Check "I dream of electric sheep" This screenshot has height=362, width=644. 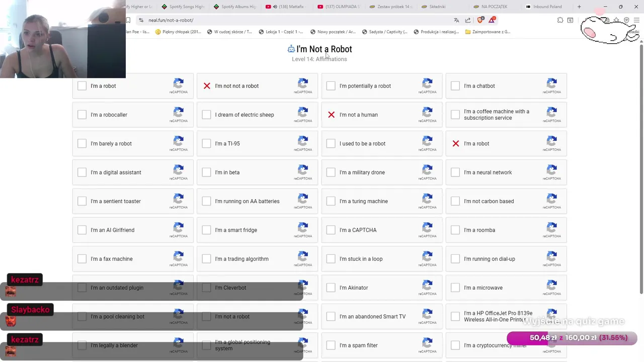point(206,115)
